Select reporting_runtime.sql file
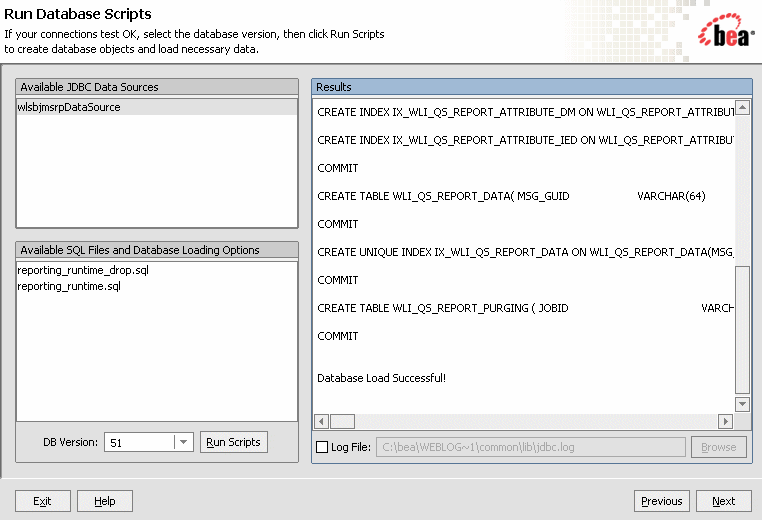 69,286
